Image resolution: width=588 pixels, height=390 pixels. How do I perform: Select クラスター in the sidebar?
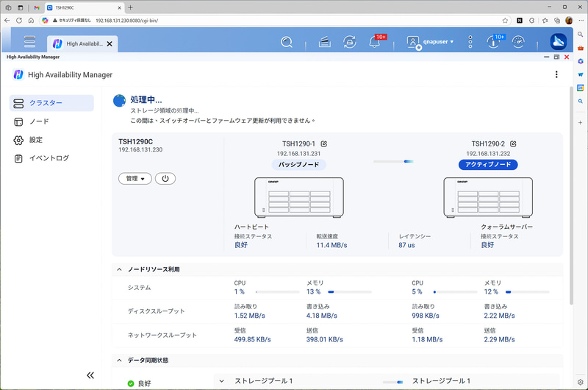click(51, 103)
